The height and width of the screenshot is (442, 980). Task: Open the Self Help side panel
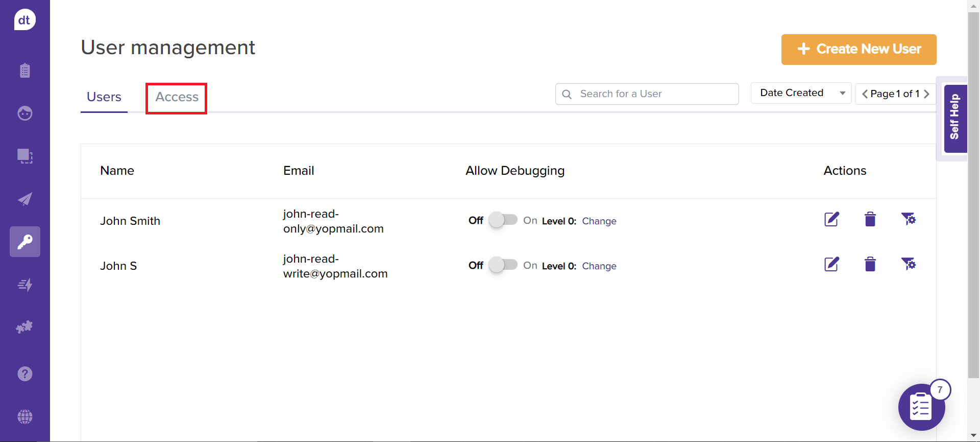coord(954,118)
